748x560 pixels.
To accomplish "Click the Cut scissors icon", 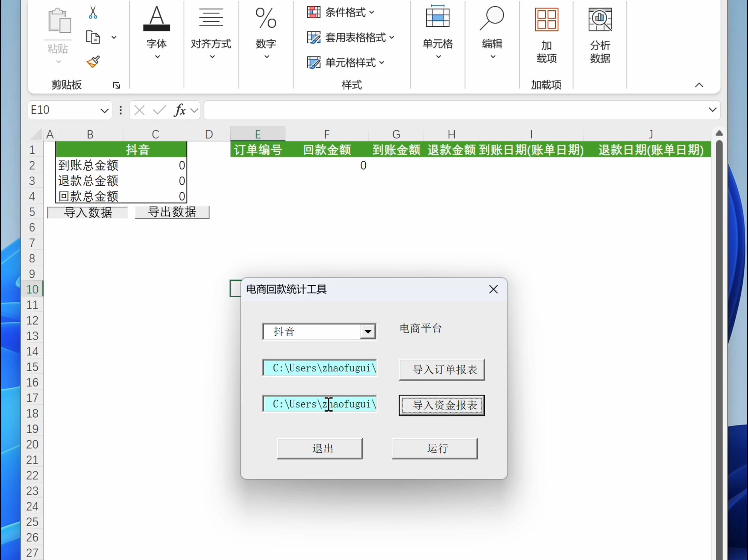I will [x=93, y=12].
